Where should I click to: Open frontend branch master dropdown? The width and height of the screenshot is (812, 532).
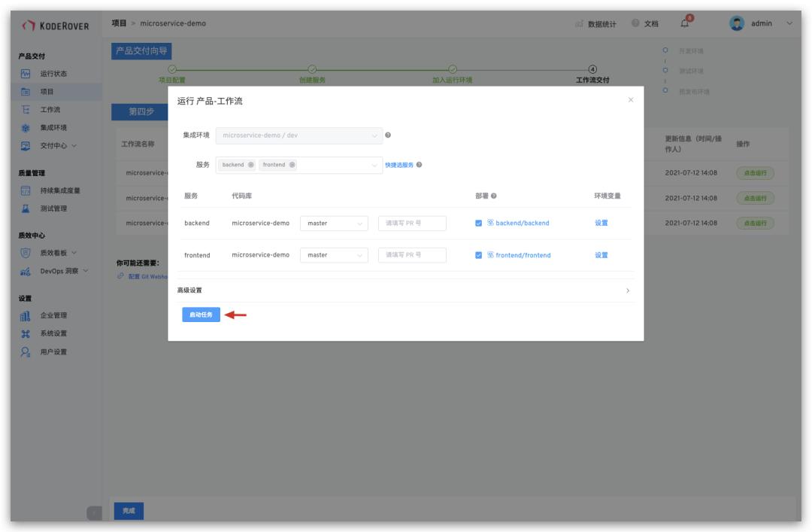(334, 255)
